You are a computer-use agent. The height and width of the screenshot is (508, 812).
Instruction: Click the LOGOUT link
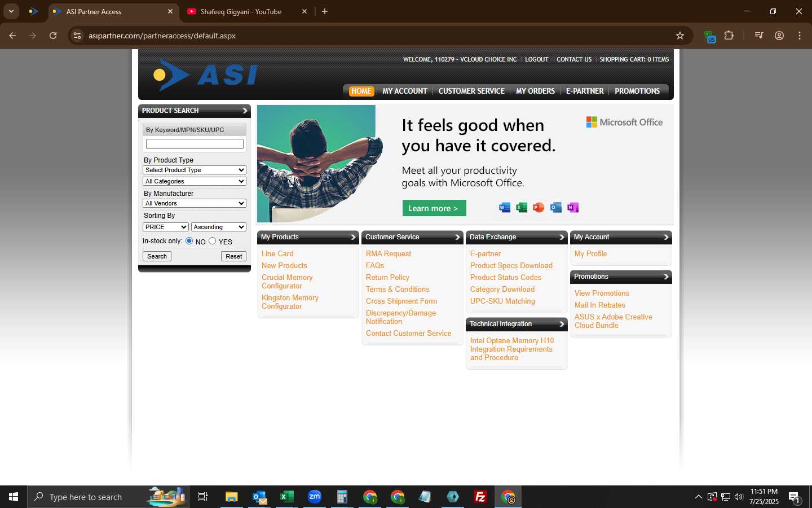click(536, 59)
